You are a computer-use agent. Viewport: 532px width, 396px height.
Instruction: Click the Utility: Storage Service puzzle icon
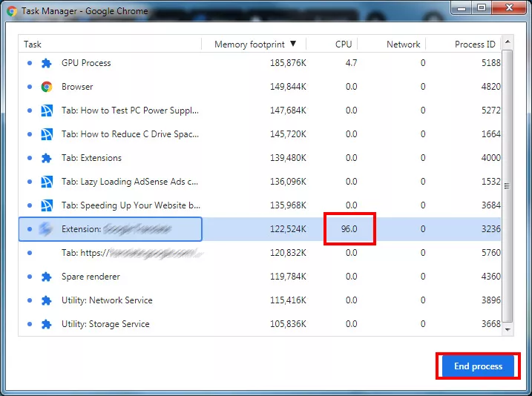click(47, 324)
